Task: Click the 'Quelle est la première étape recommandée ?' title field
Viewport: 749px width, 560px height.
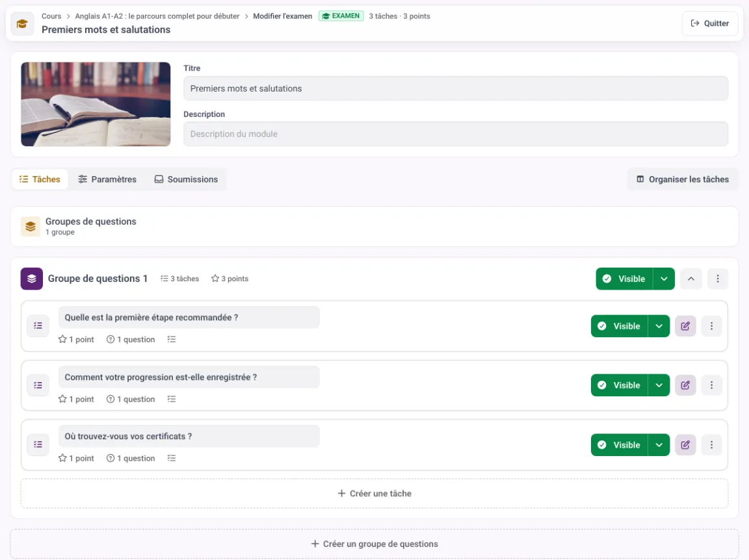Action: tap(189, 318)
